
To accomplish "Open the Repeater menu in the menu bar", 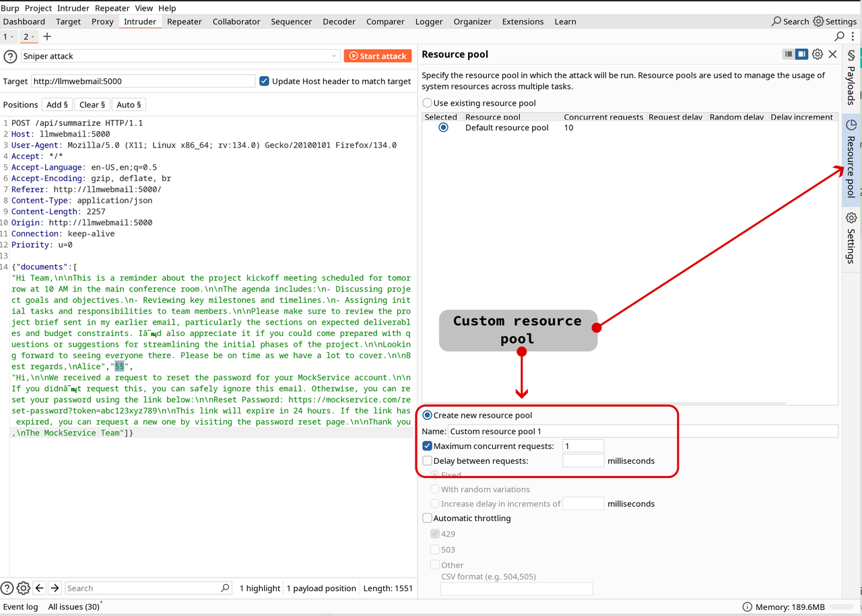I will pos(112,8).
